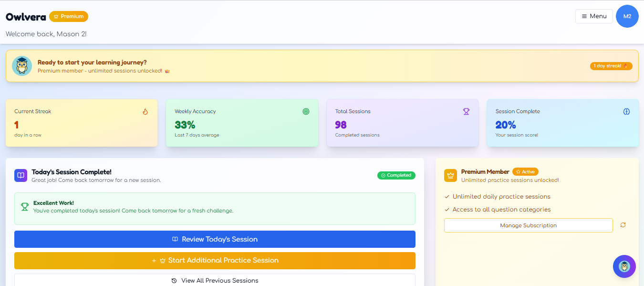Open the owl chat assistant bubble
Viewport: 644px width, 286px height.
[624, 266]
